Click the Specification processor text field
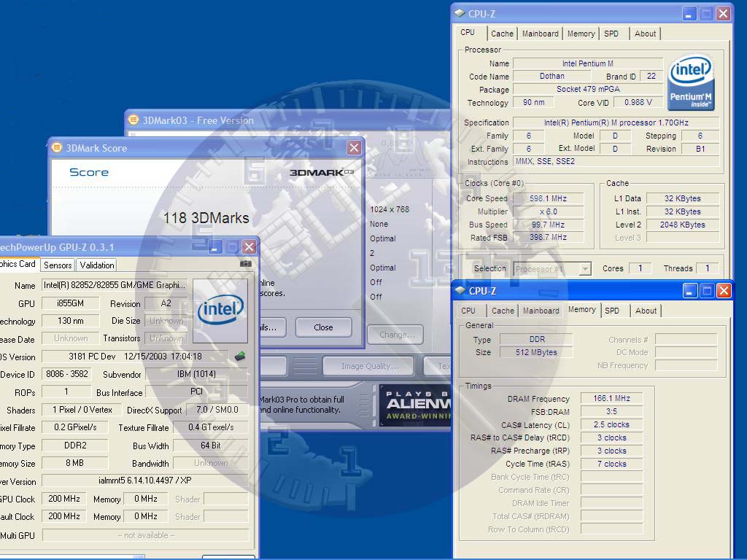 pyautogui.click(x=616, y=122)
